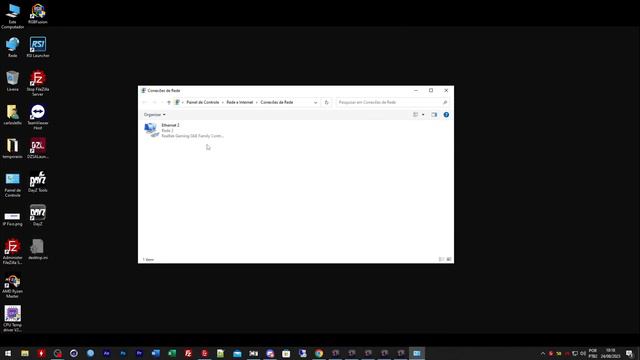Select Stop FileZilla Server desktop shortcut
Screen dimensions: 640x360
click(38, 83)
